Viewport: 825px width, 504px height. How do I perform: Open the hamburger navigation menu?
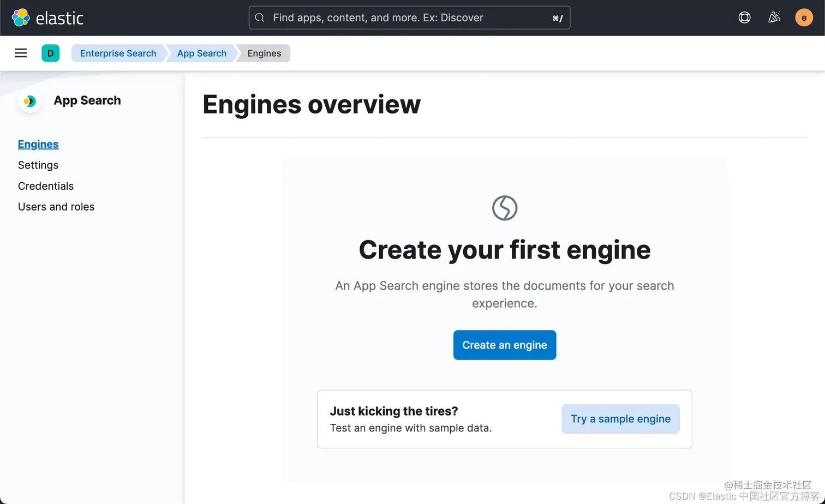pyautogui.click(x=21, y=53)
